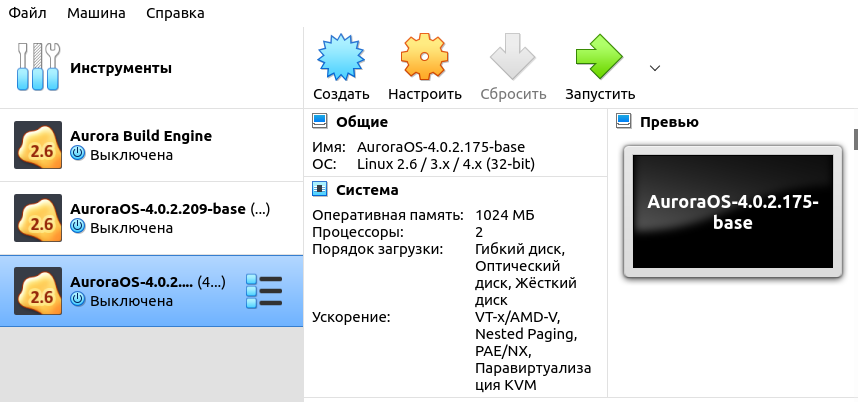The image size is (858, 402).
Task: Click the Общие section monitor icon
Action: (320, 121)
